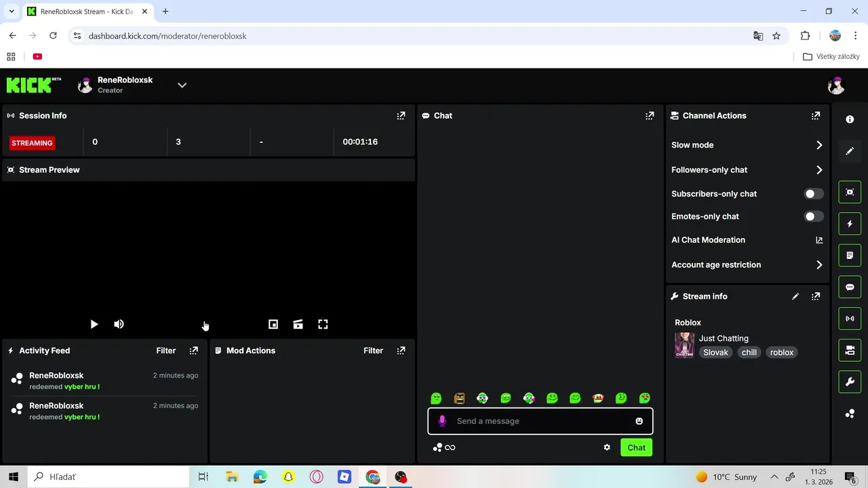Toggle Stream Preview widget icon in sidebar
Image resolution: width=868 pixels, height=488 pixels.
tap(850, 192)
